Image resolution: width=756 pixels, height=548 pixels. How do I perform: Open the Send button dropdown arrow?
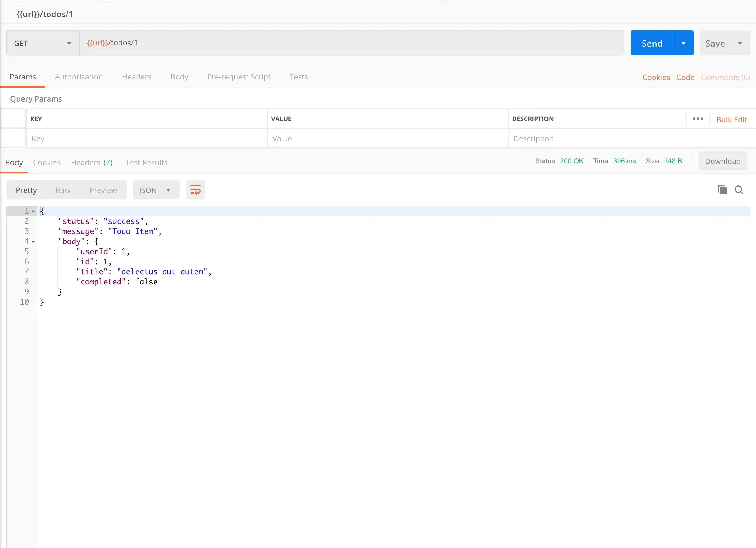tap(683, 43)
